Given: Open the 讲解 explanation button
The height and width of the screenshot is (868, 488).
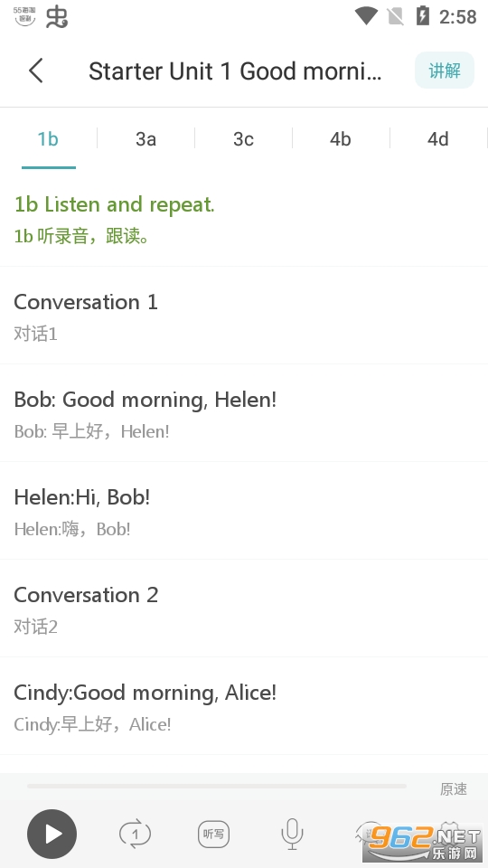Looking at the screenshot, I should 445,71.
